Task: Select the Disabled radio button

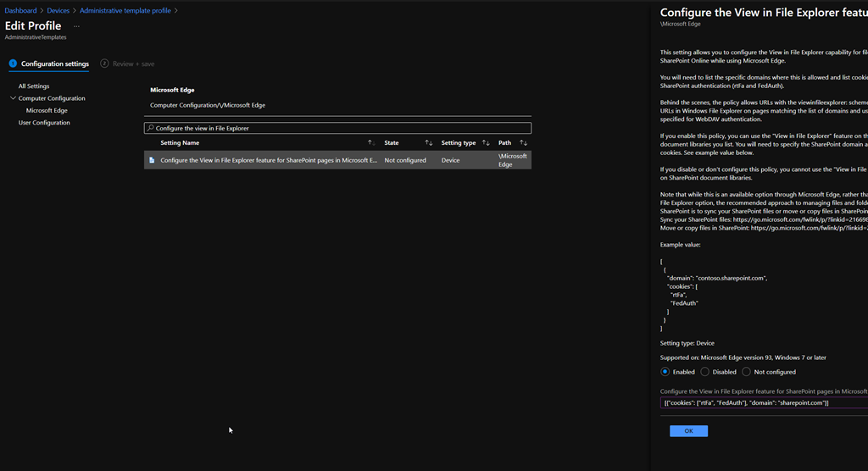Action: (x=704, y=372)
